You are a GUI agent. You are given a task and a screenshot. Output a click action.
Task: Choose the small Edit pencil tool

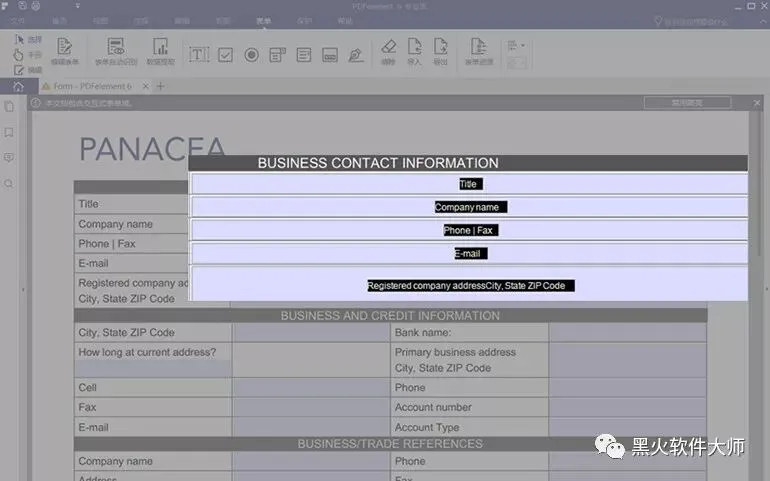click(x=27, y=70)
